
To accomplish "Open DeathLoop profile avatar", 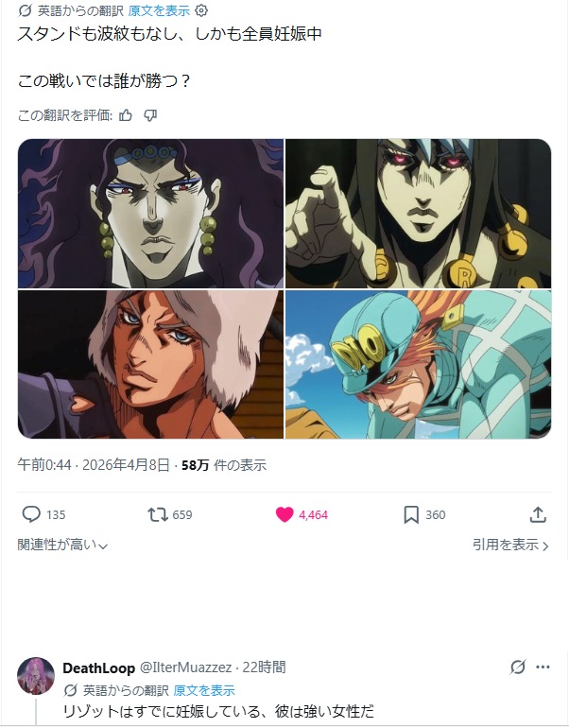I will [x=36, y=676].
